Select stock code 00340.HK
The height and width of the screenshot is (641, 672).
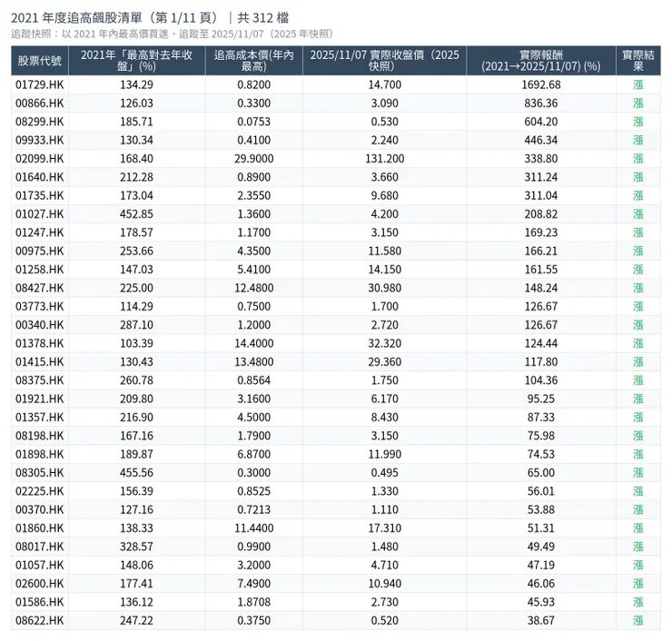click(x=39, y=324)
